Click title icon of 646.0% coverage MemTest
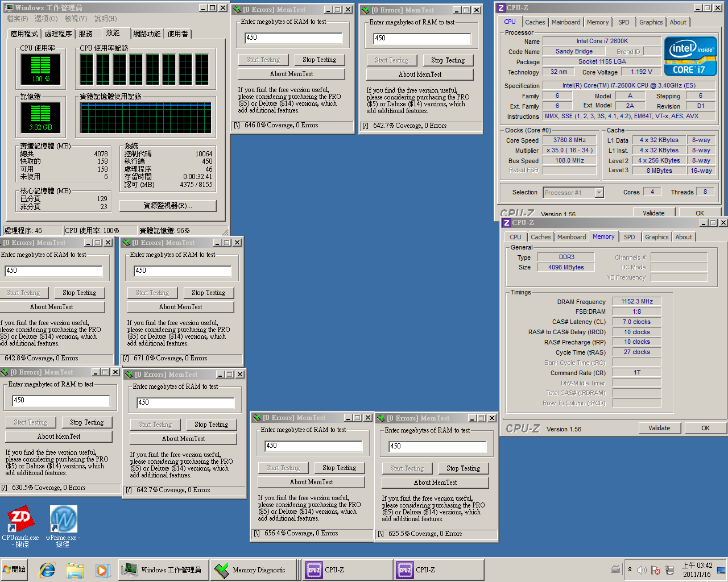 pos(237,10)
